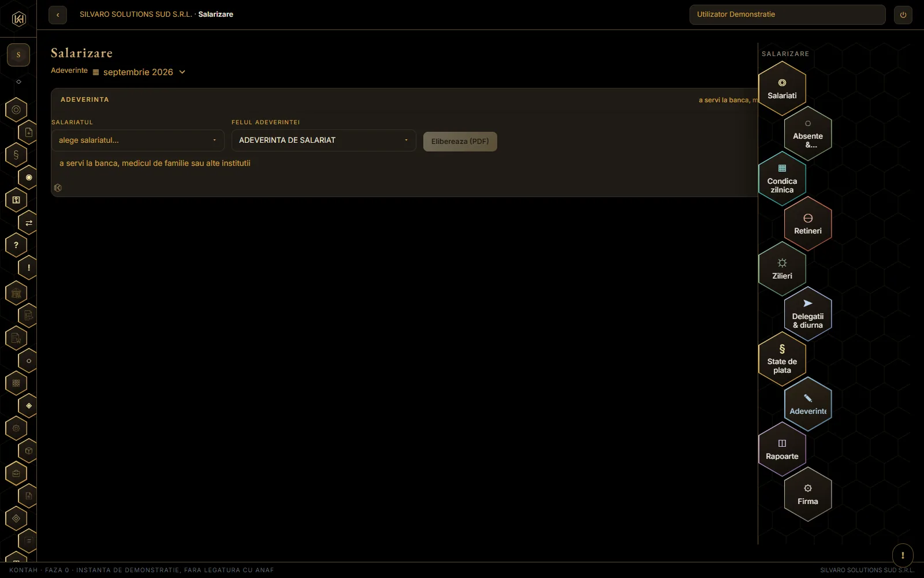Click the Kontah logo at top left

pos(18,19)
